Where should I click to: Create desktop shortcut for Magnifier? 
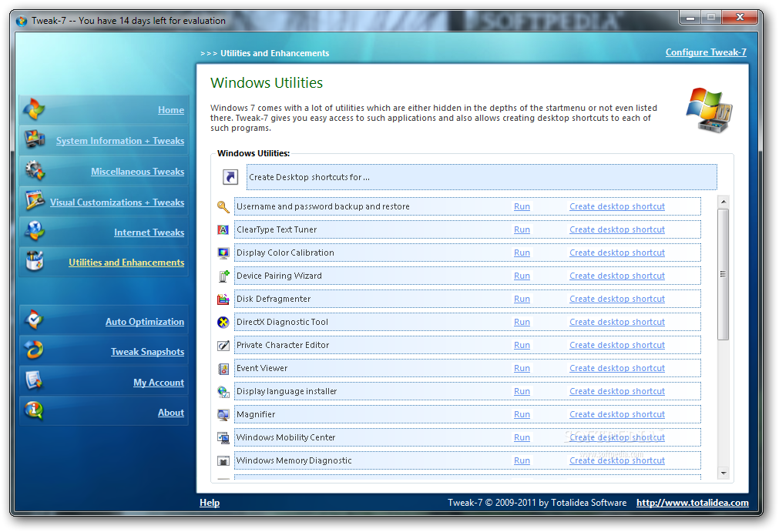[x=616, y=414]
